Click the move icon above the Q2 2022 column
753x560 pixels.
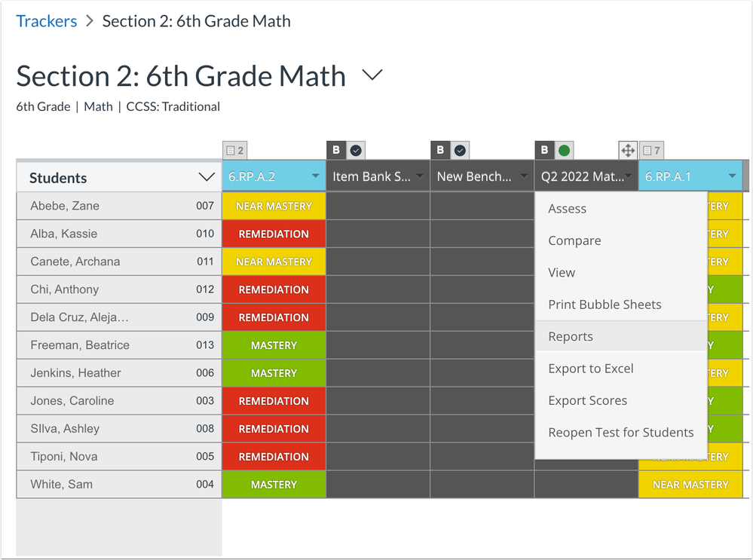tap(627, 150)
